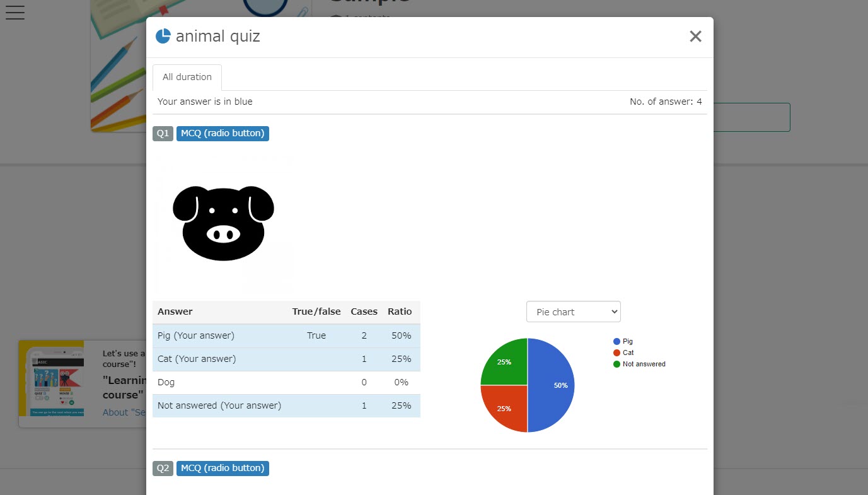
Task: Click the pie chart icon beside animal quiz
Action: pyautogui.click(x=163, y=36)
